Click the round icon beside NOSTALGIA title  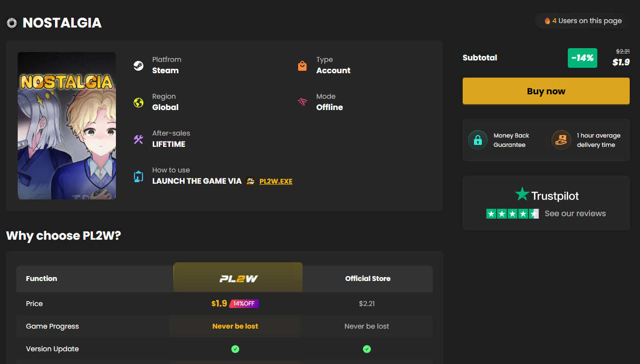pyautogui.click(x=12, y=23)
